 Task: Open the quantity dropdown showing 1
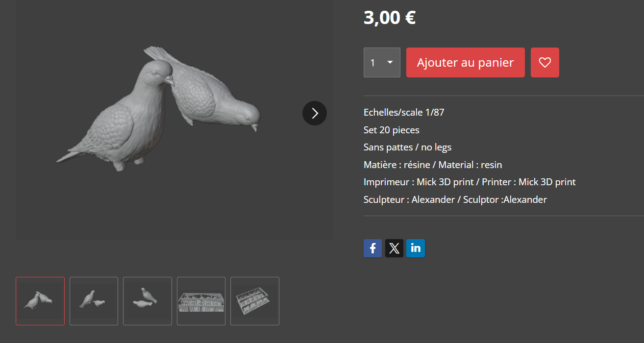(x=382, y=62)
